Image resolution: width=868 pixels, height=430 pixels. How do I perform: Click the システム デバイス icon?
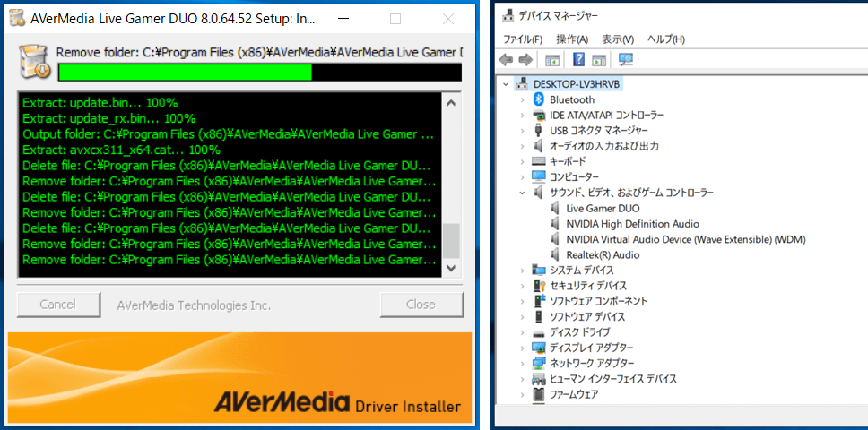tap(539, 270)
